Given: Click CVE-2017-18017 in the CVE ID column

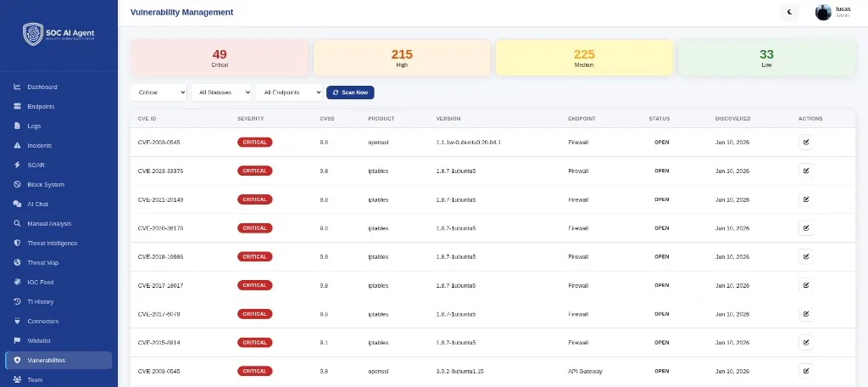Looking at the screenshot, I should click(160, 285).
